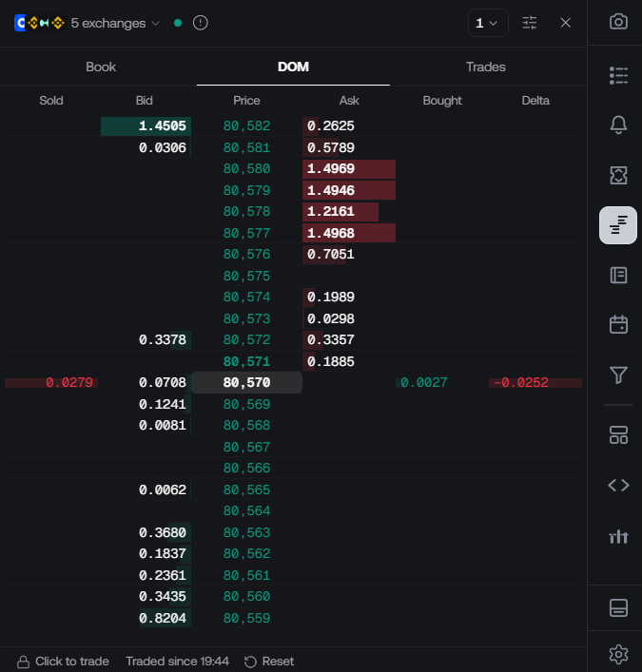Switch to the Trades tab

(x=485, y=67)
